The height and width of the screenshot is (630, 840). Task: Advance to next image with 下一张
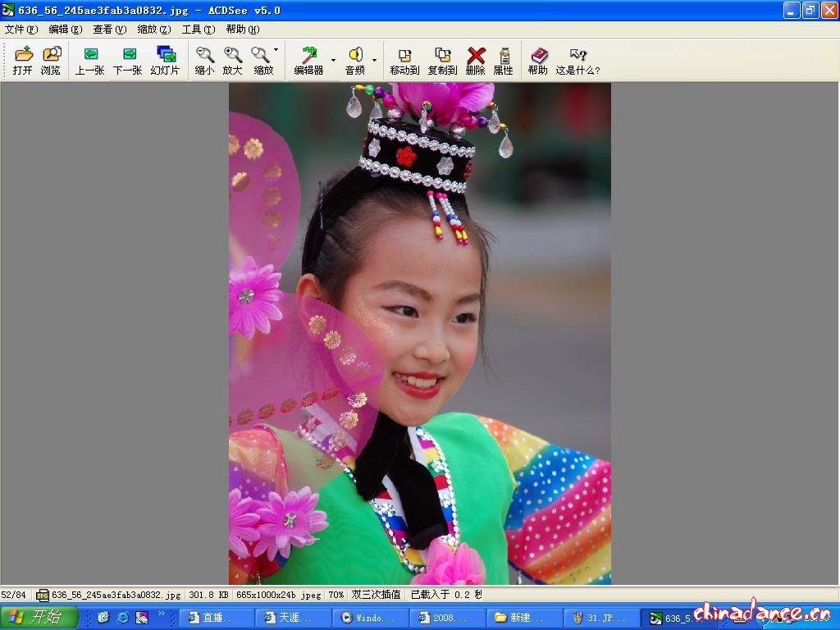(x=127, y=61)
